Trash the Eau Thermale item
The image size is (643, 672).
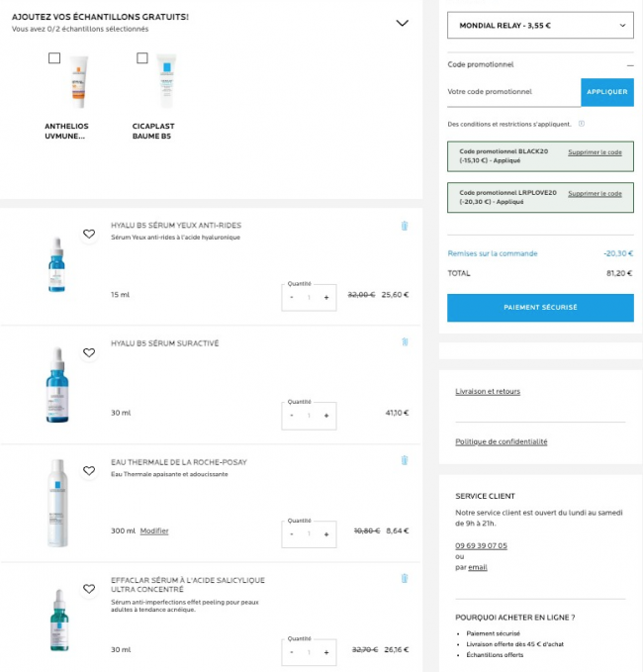[405, 460]
